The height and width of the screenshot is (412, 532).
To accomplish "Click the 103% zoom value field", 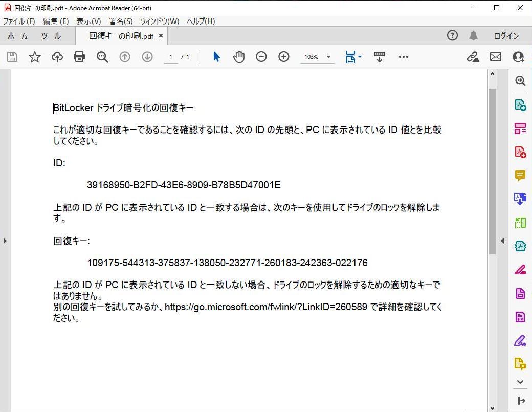I will pyautogui.click(x=311, y=57).
